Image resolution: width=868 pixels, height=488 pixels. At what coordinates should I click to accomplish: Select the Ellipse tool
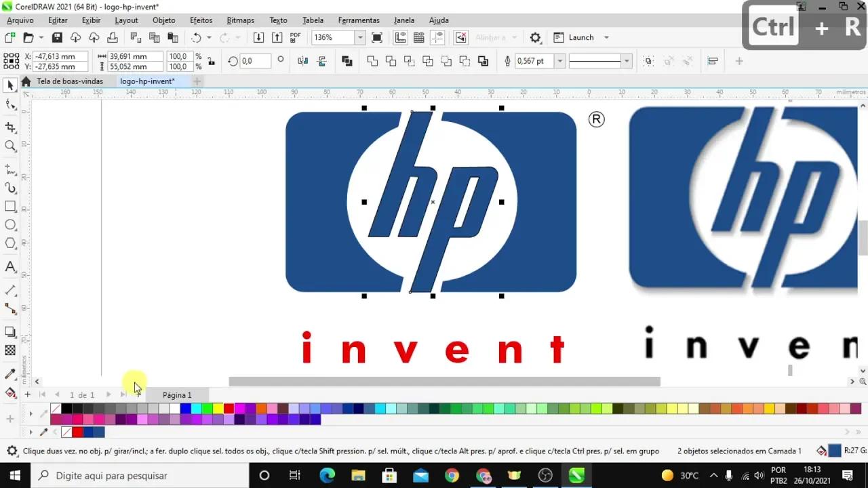[9, 224]
